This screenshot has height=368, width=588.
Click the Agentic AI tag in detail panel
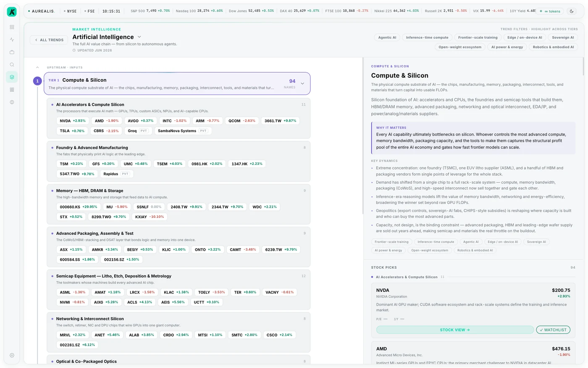tap(471, 242)
